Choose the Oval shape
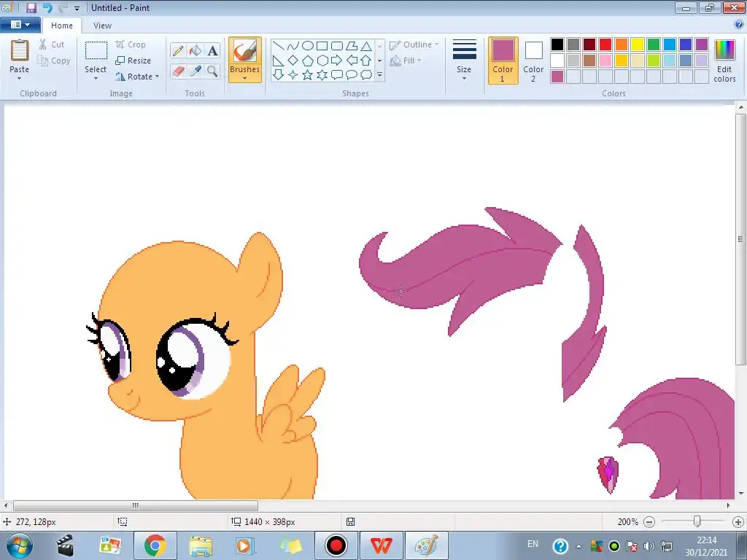This screenshot has width=747, height=560. click(308, 46)
